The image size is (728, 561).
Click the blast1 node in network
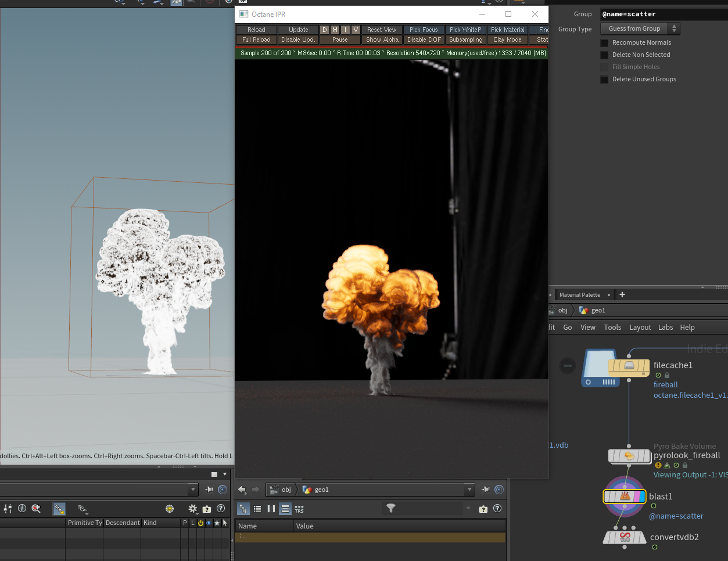pos(625,497)
